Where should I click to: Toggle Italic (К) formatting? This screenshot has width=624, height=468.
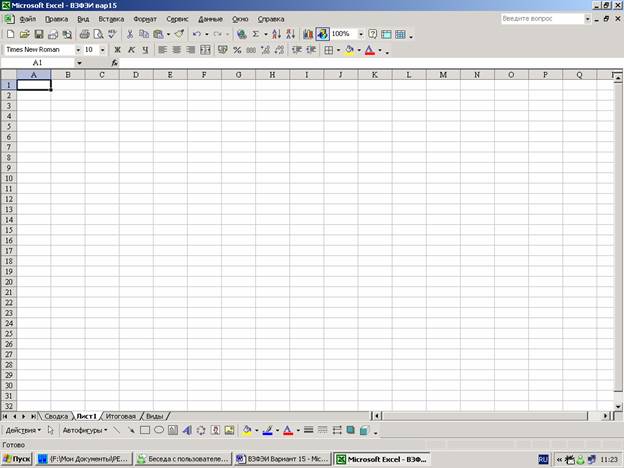click(x=131, y=50)
